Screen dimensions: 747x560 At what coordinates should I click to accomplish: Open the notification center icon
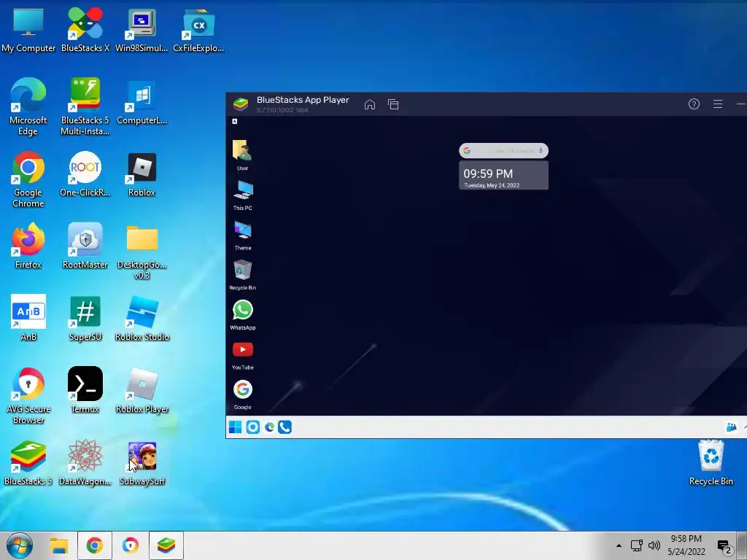(724, 547)
